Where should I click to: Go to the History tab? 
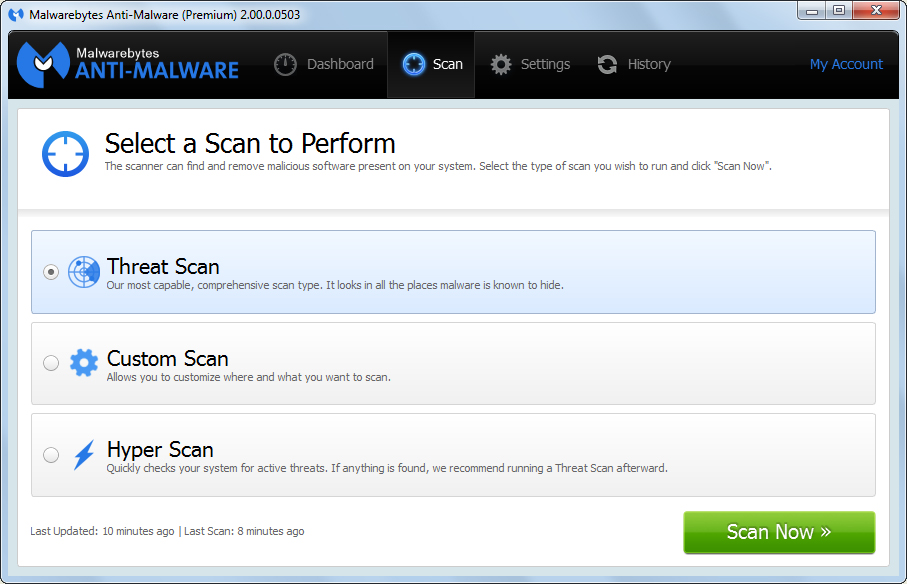[x=634, y=64]
